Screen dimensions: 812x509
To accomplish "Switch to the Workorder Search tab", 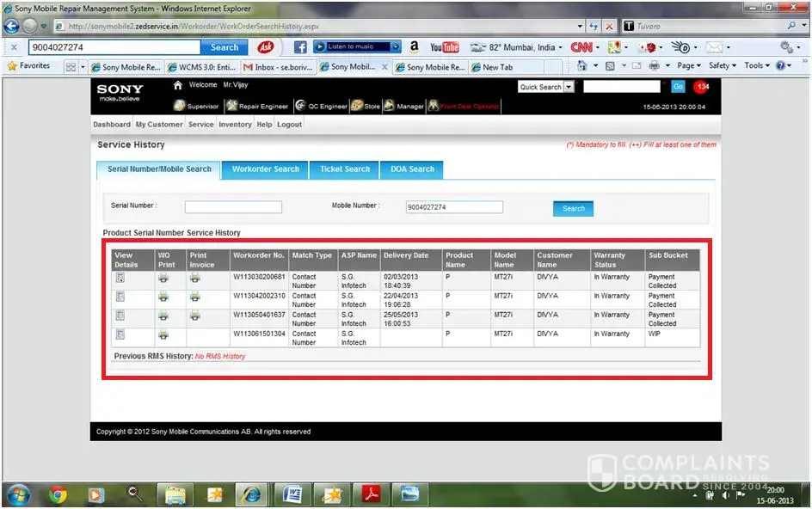I will pos(266,169).
